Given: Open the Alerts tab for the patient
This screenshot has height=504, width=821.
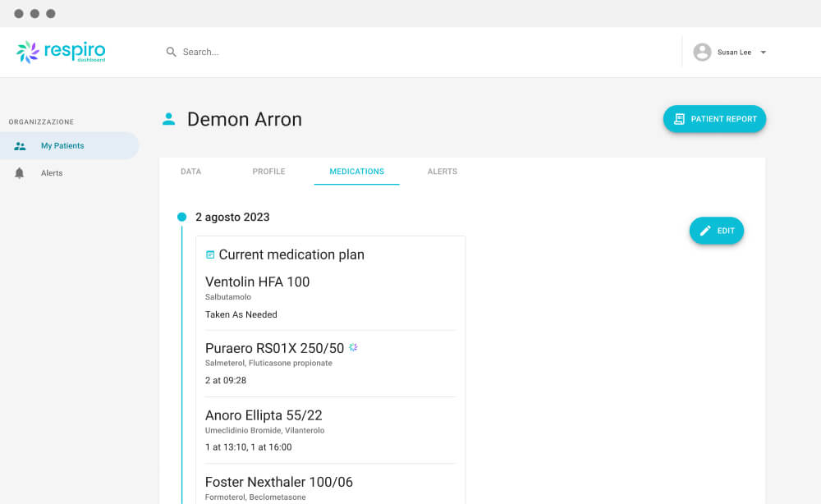Looking at the screenshot, I should click(x=443, y=171).
